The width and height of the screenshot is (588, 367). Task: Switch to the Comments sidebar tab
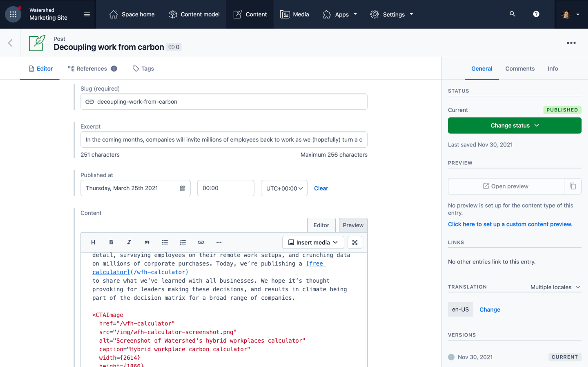click(x=520, y=69)
